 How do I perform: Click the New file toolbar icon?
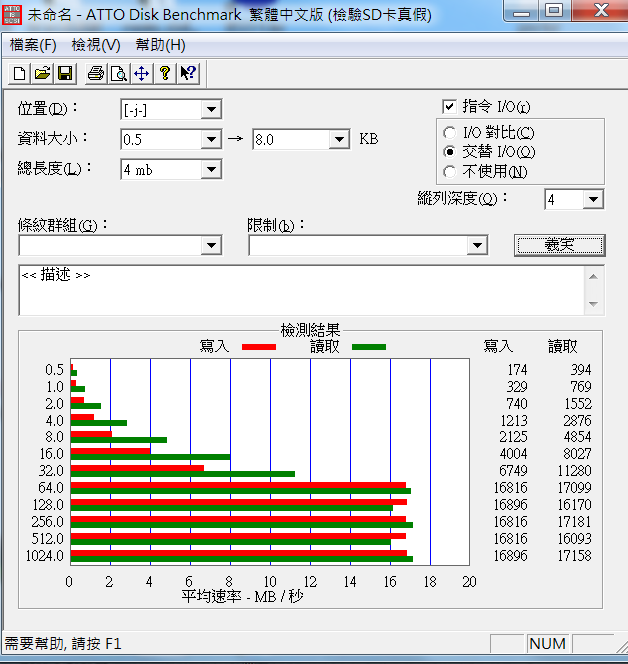tap(19, 74)
